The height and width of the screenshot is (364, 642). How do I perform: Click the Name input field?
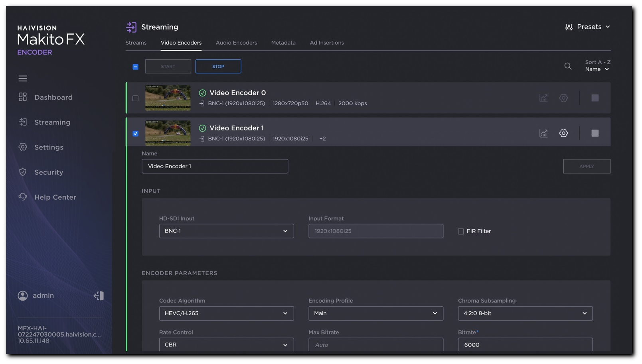tap(215, 166)
